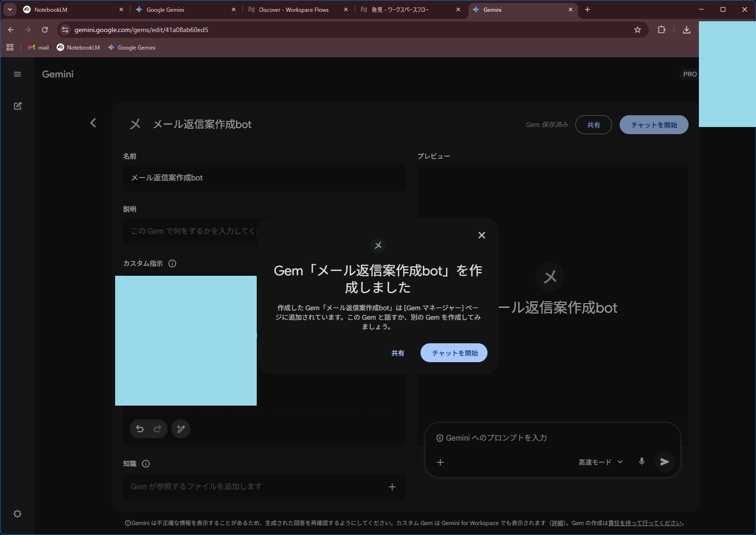This screenshot has height=535, width=756.
Task: Redo the custom instruction edit
Action: 158,429
